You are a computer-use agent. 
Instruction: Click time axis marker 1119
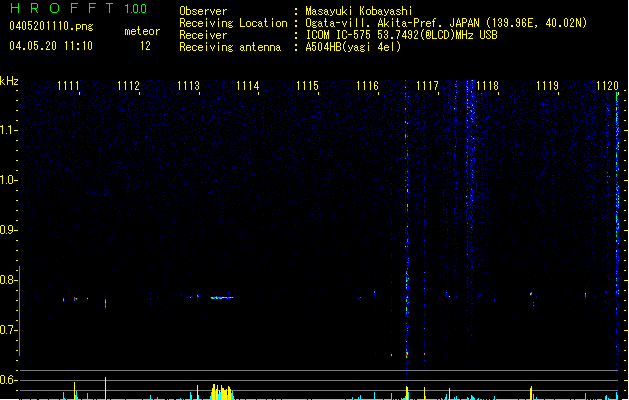point(548,86)
